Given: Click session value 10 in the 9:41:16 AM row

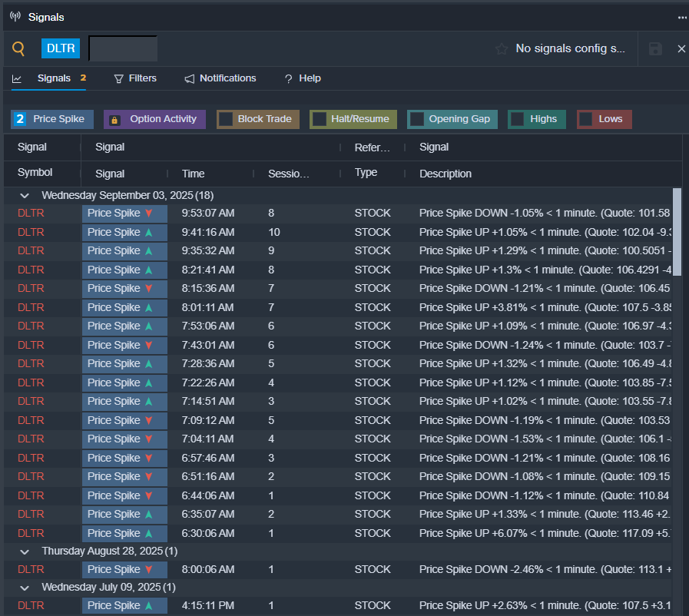Looking at the screenshot, I should click(274, 233).
